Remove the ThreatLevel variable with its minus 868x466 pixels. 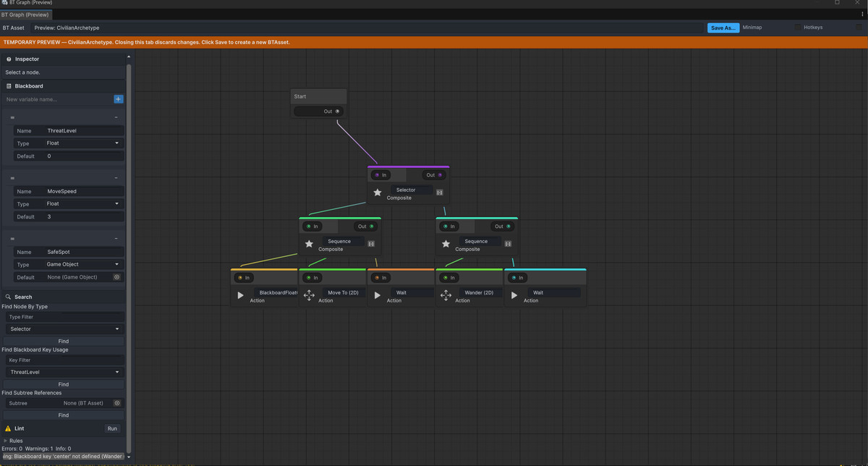(116, 117)
